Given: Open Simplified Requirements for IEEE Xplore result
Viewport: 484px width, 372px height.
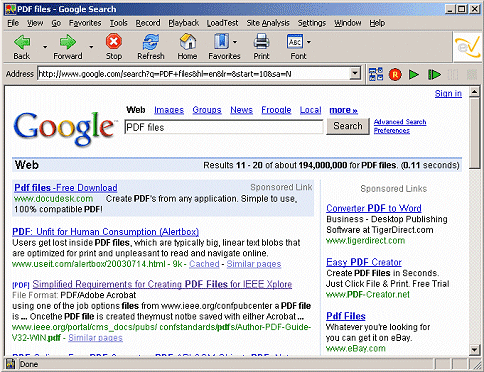Looking at the screenshot, I should pyautogui.click(x=162, y=284).
